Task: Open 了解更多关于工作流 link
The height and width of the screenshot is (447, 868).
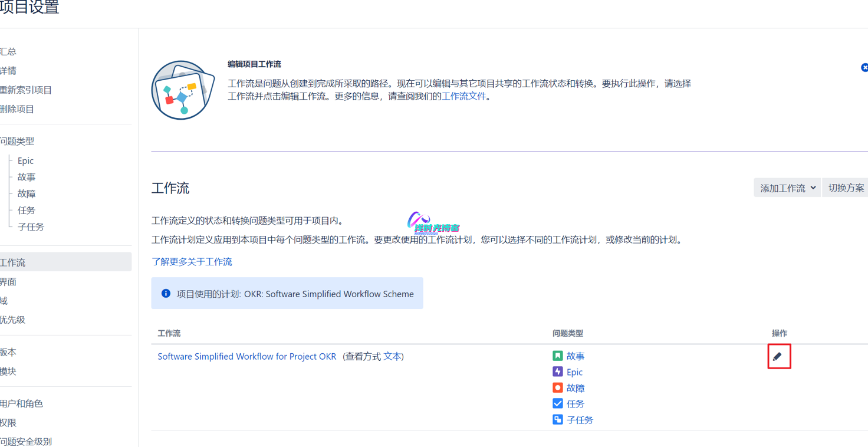Action: click(x=192, y=262)
